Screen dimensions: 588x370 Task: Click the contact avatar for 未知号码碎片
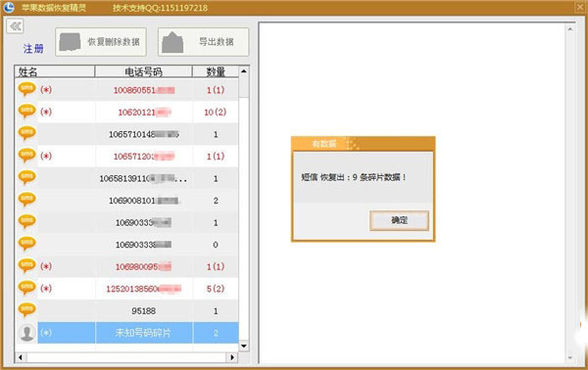(27, 333)
